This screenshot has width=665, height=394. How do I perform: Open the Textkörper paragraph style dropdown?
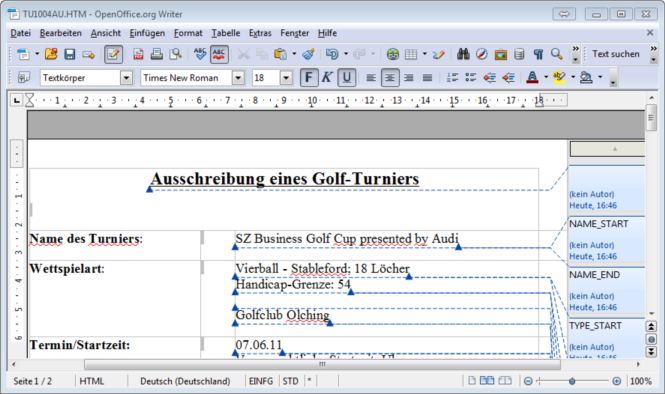(x=126, y=78)
